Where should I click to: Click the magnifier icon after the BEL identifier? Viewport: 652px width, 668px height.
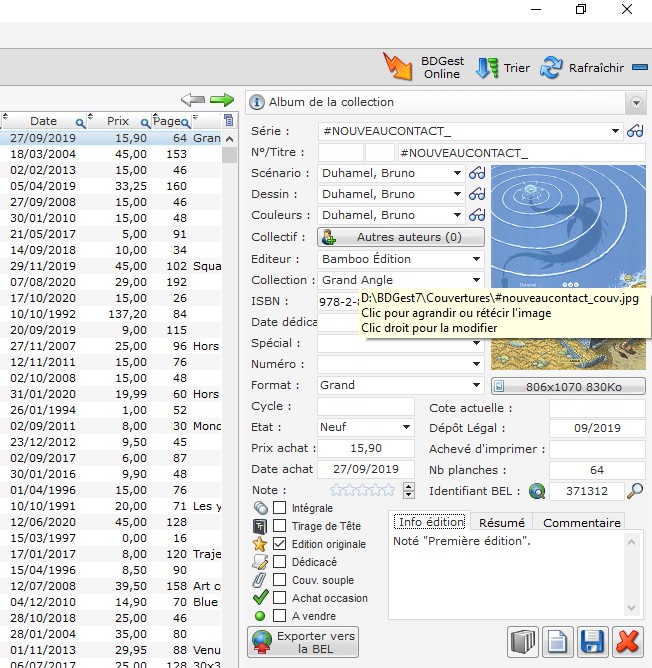pyautogui.click(x=635, y=491)
